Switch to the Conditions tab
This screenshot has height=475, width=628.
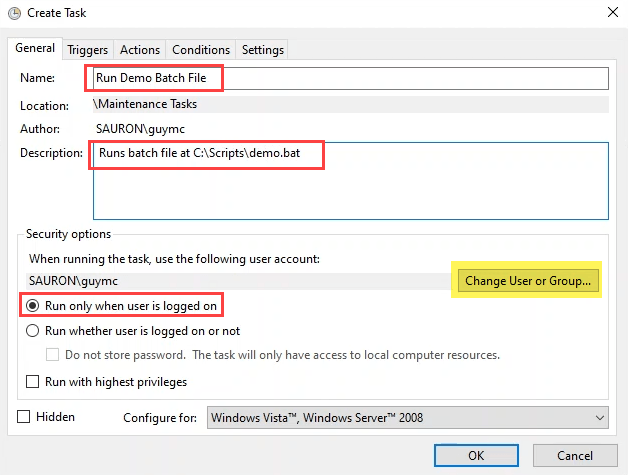point(201,49)
